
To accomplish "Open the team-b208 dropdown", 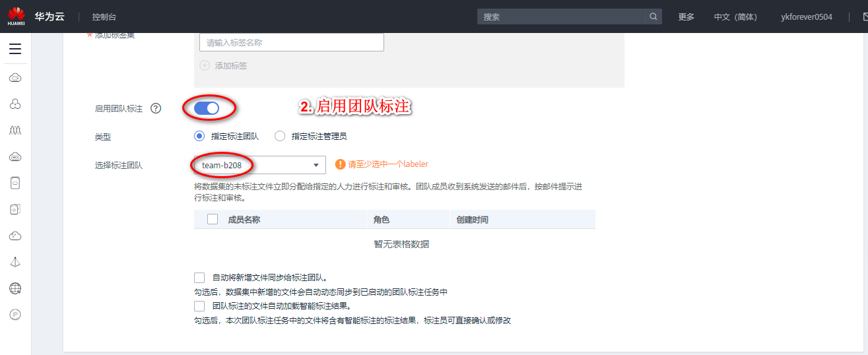I will (260, 164).
